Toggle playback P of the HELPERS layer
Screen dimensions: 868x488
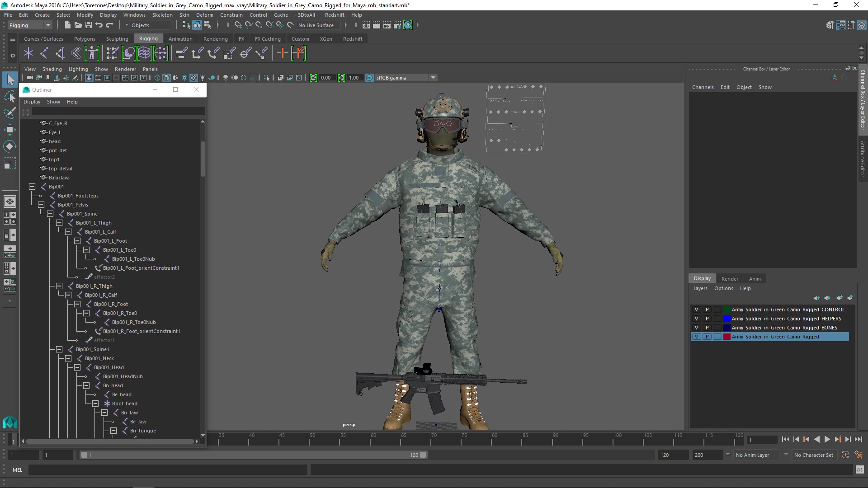click(707, 319)
